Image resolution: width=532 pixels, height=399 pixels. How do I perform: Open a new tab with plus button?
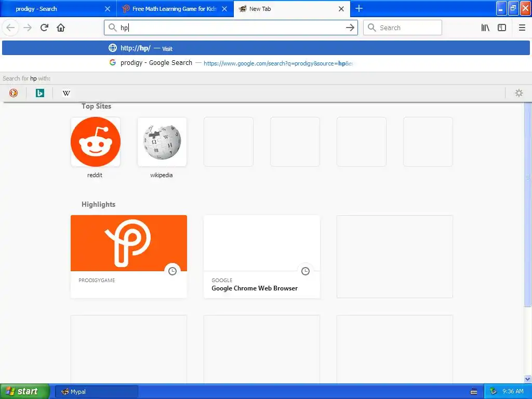[x=359, y=8]
